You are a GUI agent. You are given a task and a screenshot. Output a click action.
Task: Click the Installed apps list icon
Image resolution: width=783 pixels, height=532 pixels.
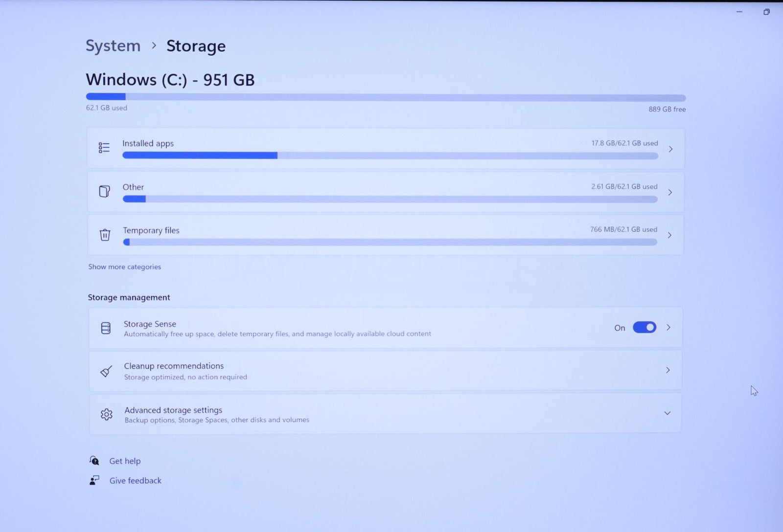tap(104, 148)
